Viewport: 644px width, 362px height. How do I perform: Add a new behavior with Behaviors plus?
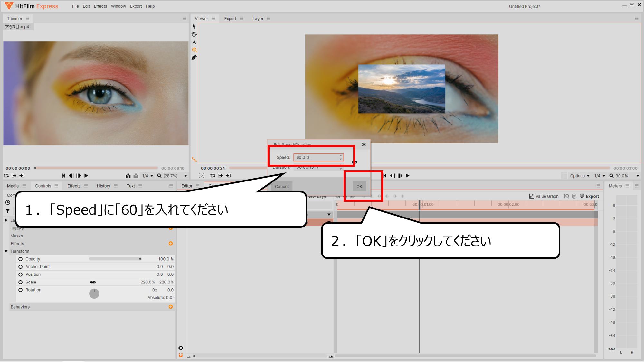(x=171, y=307)
